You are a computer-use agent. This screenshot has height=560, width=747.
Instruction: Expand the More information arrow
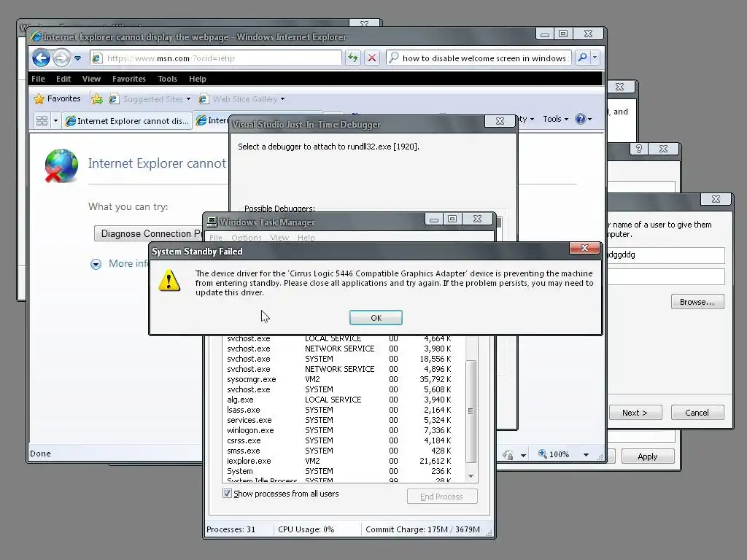tap(96, 264)
